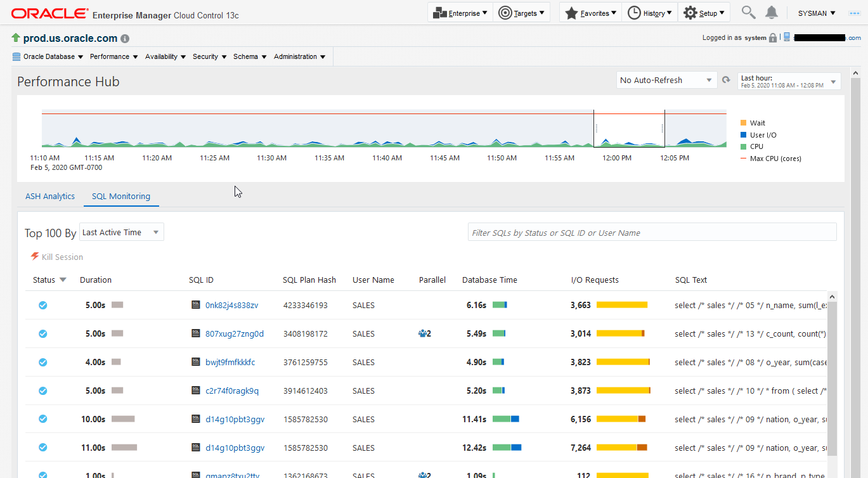
Task: Open SQL ID c2r74f0ragk9q link
Action: point(232,391)
